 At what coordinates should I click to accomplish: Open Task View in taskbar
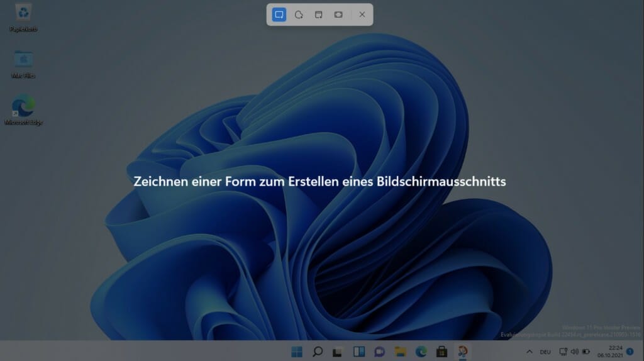click(338, 352)
